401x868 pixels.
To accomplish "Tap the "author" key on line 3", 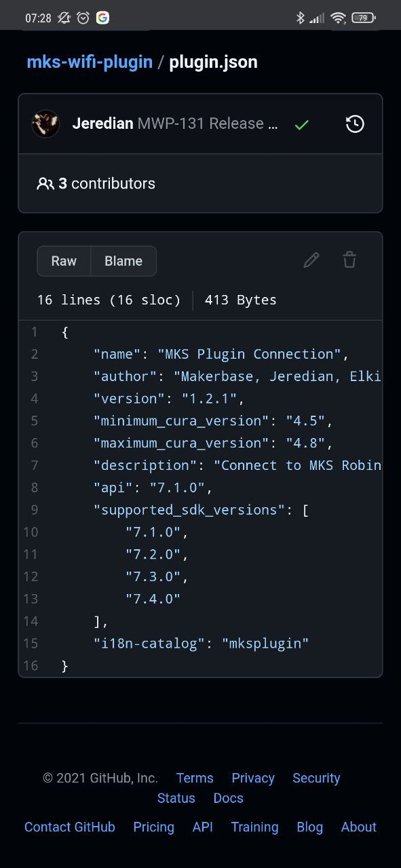I will pyautogui.click(x=125, y=376).
